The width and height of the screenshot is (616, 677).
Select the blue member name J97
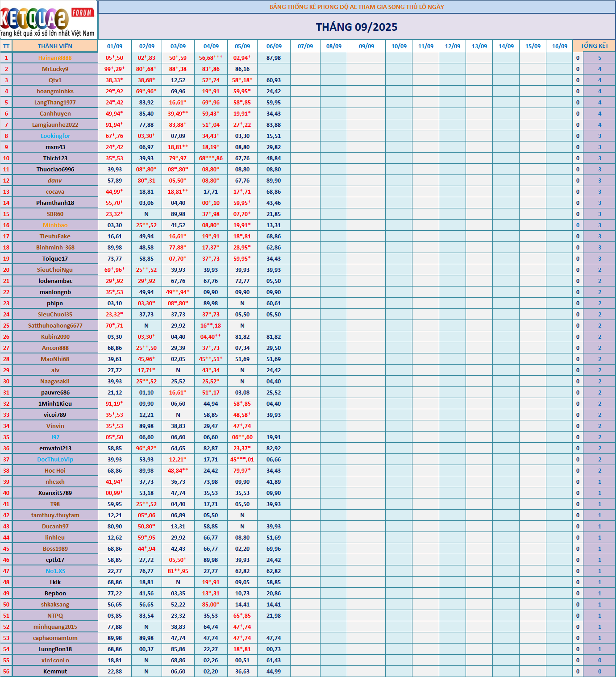click(55, 437)
